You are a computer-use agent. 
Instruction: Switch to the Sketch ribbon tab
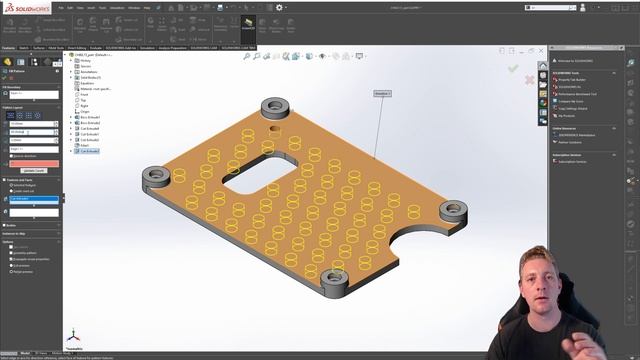[x=24, y=48]
